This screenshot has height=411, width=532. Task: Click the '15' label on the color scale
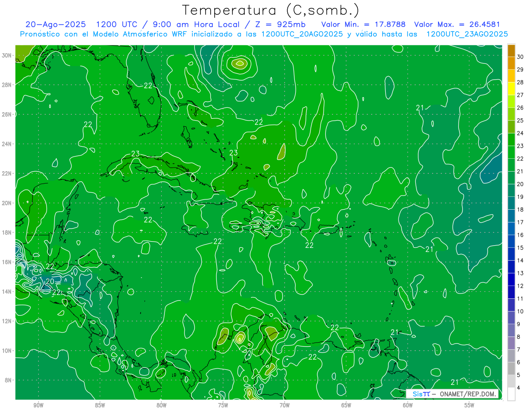click(x=520, y=248)
